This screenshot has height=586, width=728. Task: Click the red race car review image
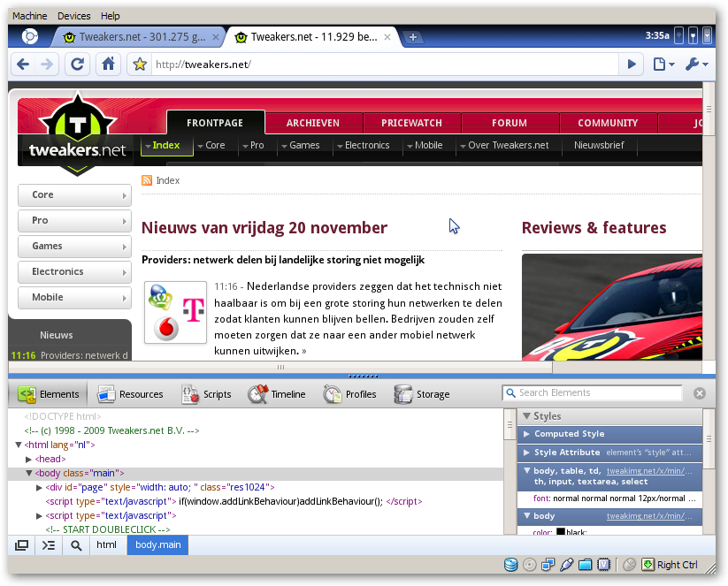(612, 307)
